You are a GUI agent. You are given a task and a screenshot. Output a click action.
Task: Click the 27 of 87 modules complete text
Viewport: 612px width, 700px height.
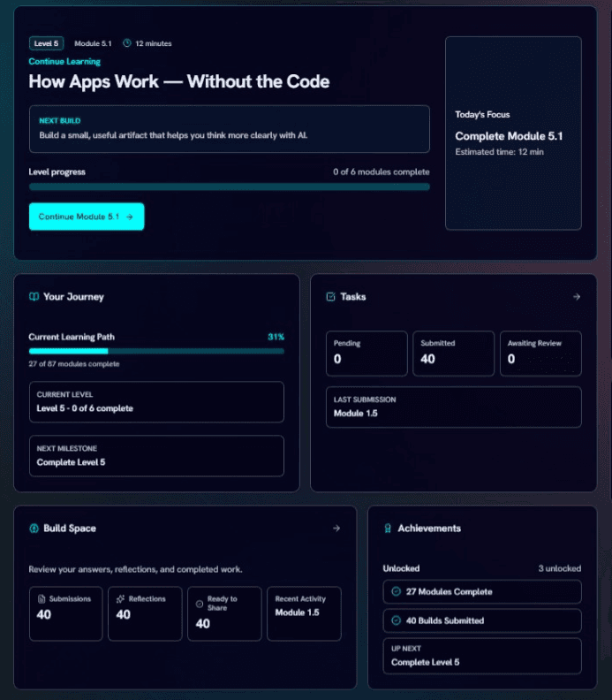coord(74,364)
